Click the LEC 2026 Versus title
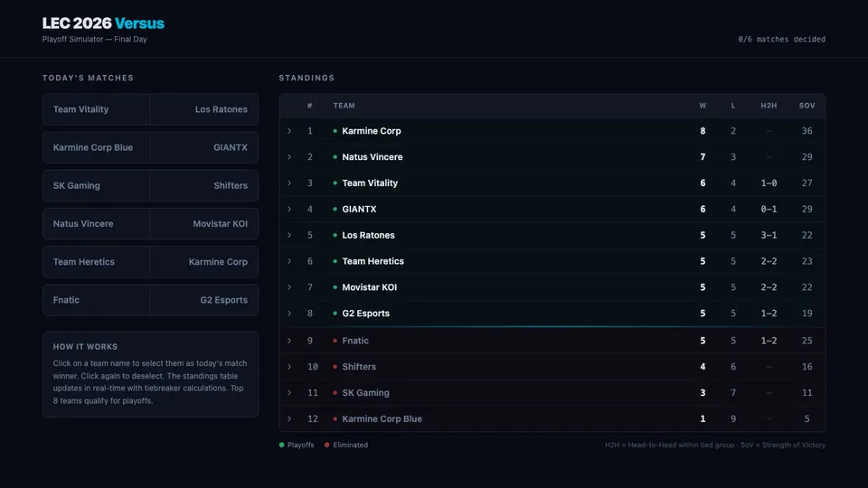 (103, 23)
